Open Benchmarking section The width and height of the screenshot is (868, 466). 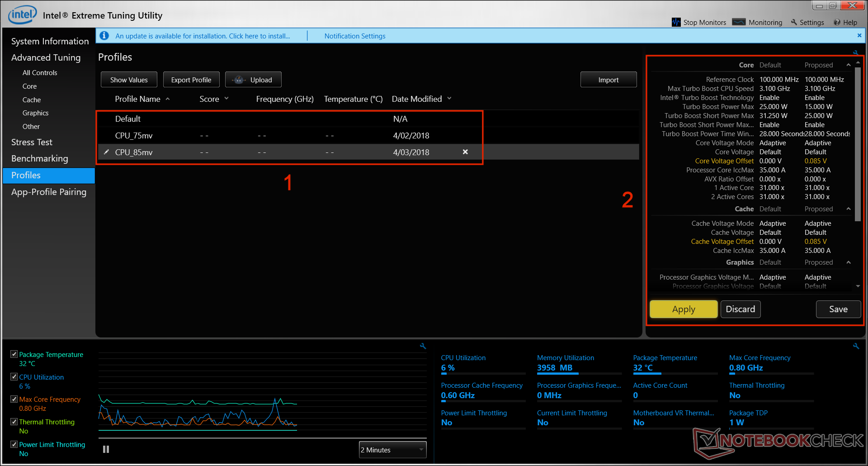(40, 158)
